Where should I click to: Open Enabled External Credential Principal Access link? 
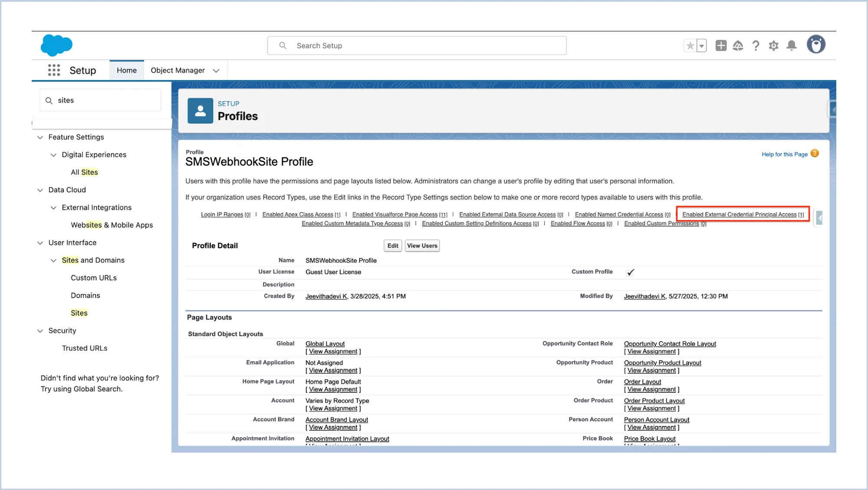coord(739,215)
